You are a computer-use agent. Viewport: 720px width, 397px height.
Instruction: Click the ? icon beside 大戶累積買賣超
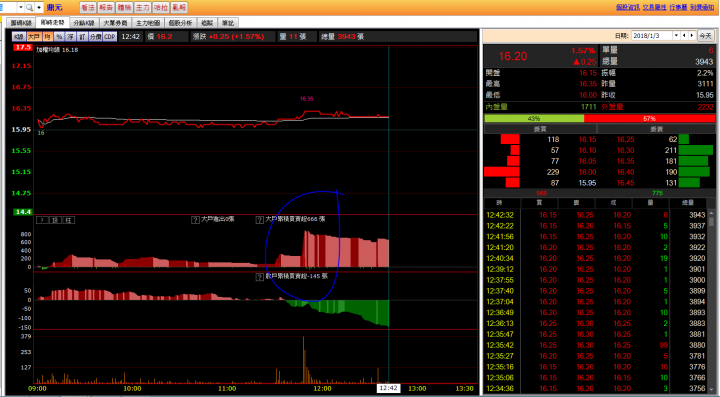[259, 220]
